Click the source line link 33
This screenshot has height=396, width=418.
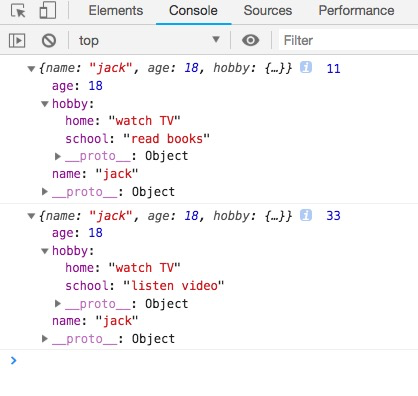point(333,216)
